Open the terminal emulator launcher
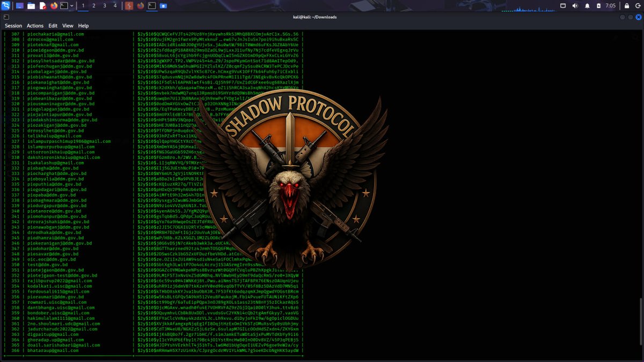The width and height of the screenshot is (644, 362). (x=64, y=6)
